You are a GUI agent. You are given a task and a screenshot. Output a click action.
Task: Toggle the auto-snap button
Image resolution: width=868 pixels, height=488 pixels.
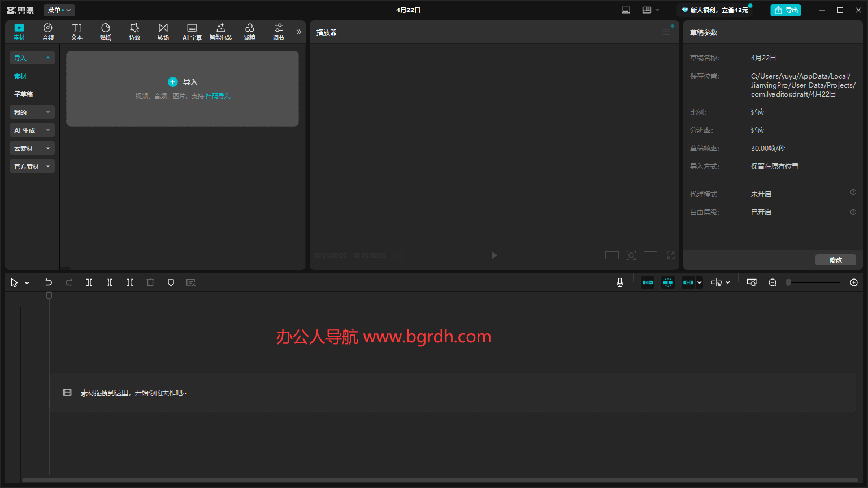(x=668, y=282)
